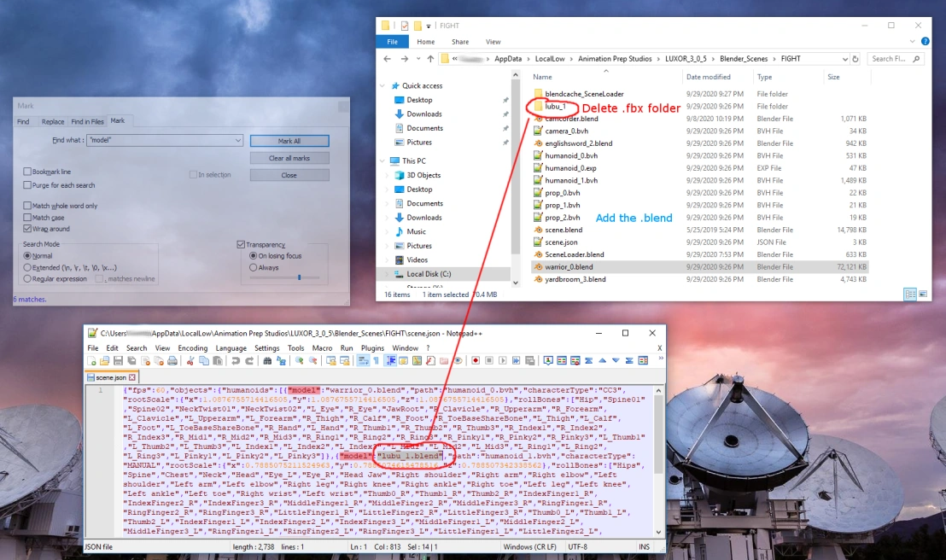Viewport: 946px width, 560px height.
Task: Click the New file icon in Notepad++ toolbar
Action: coord(91,360)
